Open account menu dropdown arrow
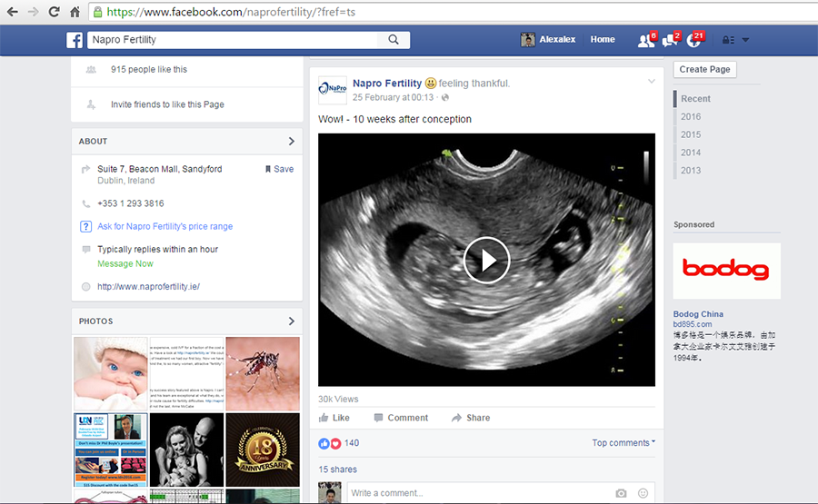The width and height of the screenshot is (818, 504). 745,40
